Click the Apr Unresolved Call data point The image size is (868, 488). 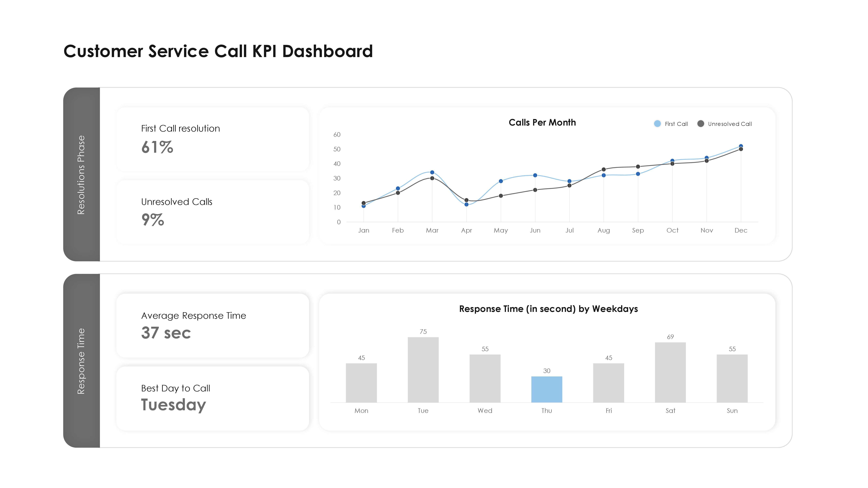(466, 200)
